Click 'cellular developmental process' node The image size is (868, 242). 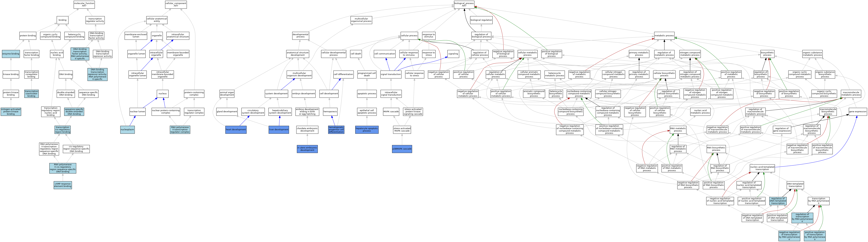pos(334,54)
